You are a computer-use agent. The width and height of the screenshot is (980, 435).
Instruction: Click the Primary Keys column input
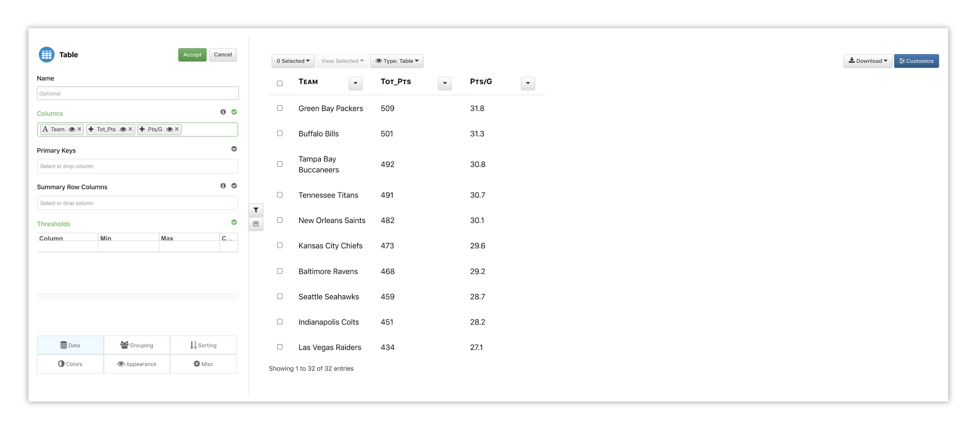coord(138,166)
